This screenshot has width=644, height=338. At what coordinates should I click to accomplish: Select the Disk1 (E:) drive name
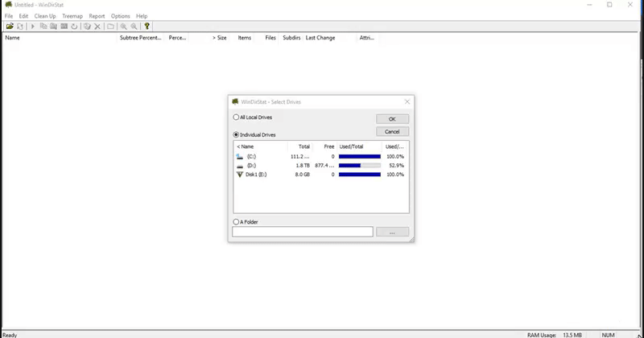pyautogui.click(x=256, y=175)
